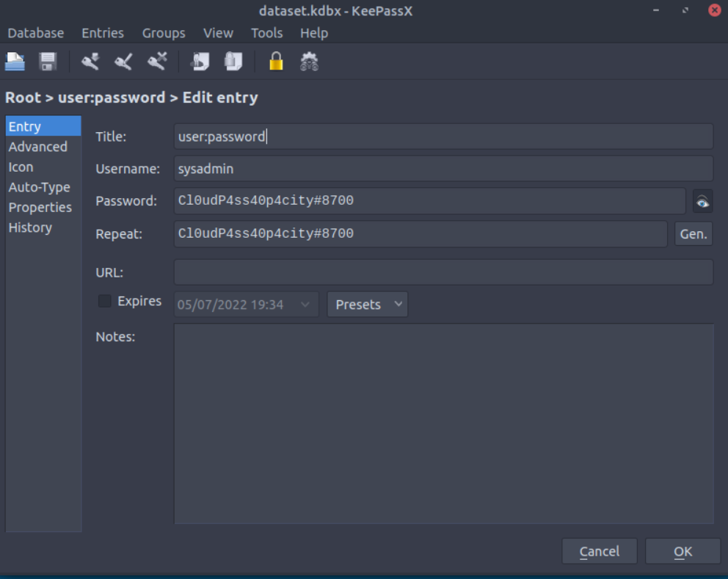Open the Find binoculars icon

click(309, 62)
